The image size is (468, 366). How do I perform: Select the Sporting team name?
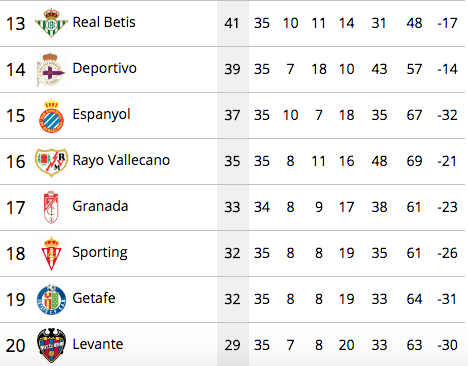click(x=100, y=252)
